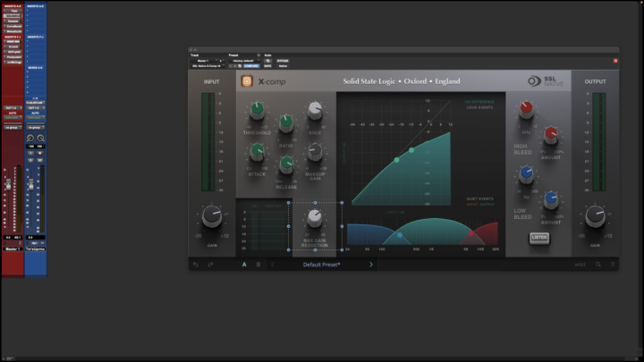Toggle the SAFE button
Screen dimensions: 644x362
click(267, 65)
